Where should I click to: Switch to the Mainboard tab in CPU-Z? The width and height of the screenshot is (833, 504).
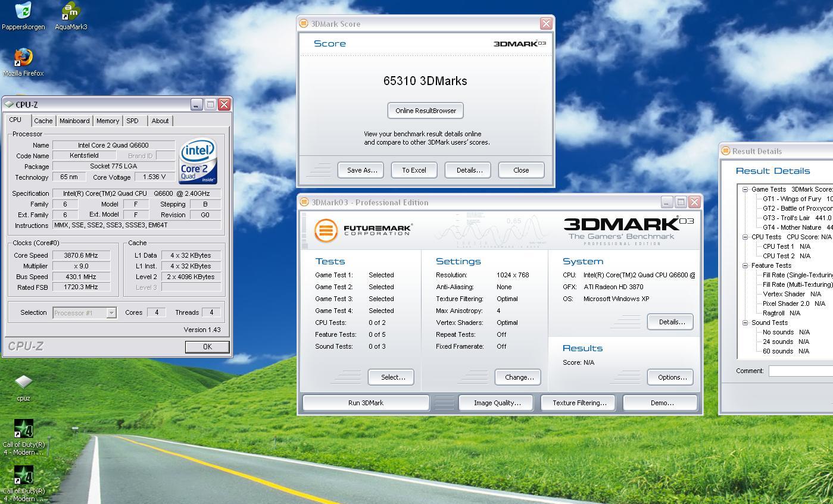[74, 121]
